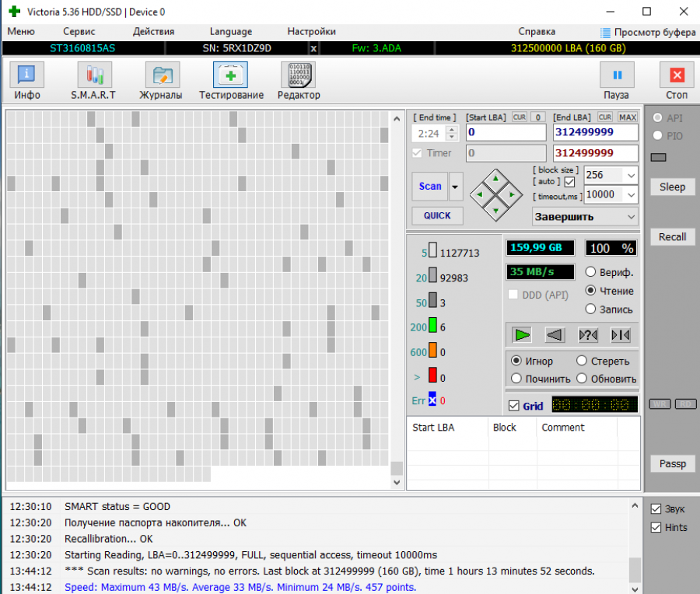Click the Start LBA input field

tap(506, 133)
